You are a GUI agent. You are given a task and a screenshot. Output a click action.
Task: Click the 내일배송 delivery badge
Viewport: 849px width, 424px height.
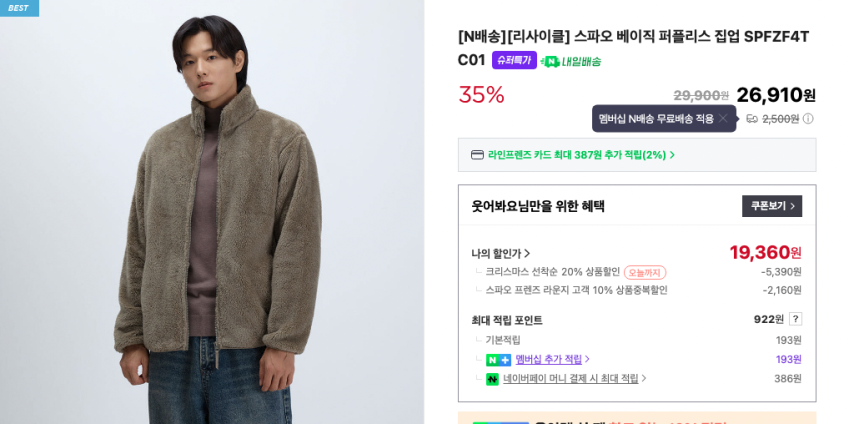[x=571, y=61]
